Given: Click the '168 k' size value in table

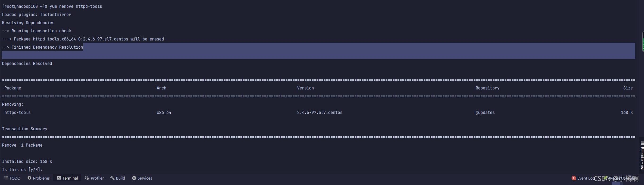Looking at the screenshot, I should coord(627,113).
